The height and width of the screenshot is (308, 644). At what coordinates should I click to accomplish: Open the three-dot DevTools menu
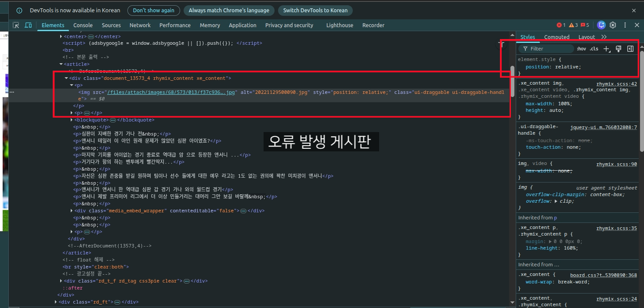point(625,25)
